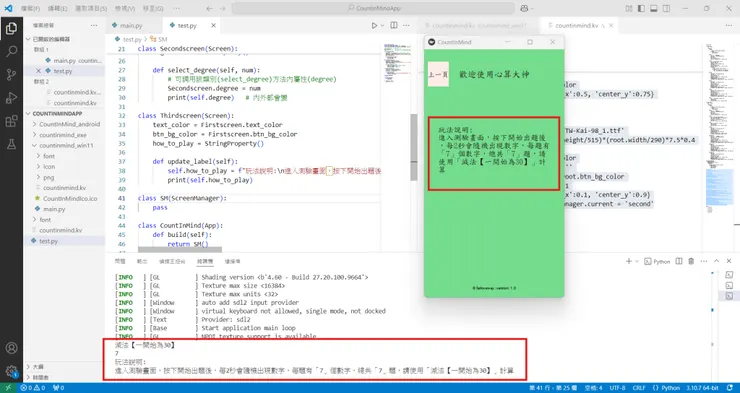Open the Go menu

click(x=153, y=8)
